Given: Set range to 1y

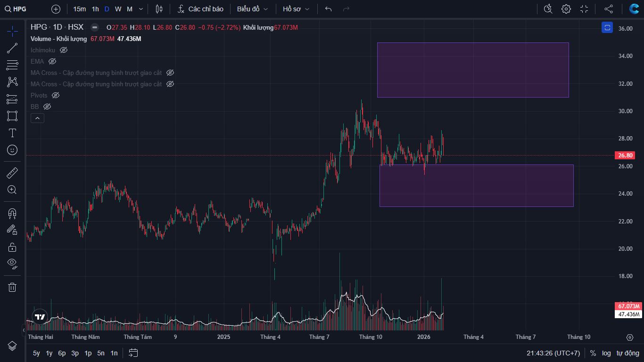Looking at the screenshot, I should pyautogui.click(x=49, y=353).
